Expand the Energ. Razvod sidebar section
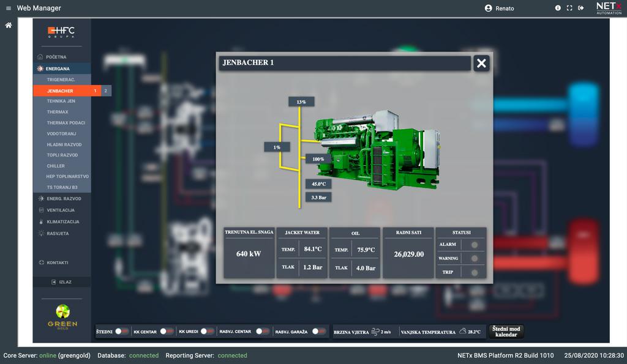 click(63, 199)
